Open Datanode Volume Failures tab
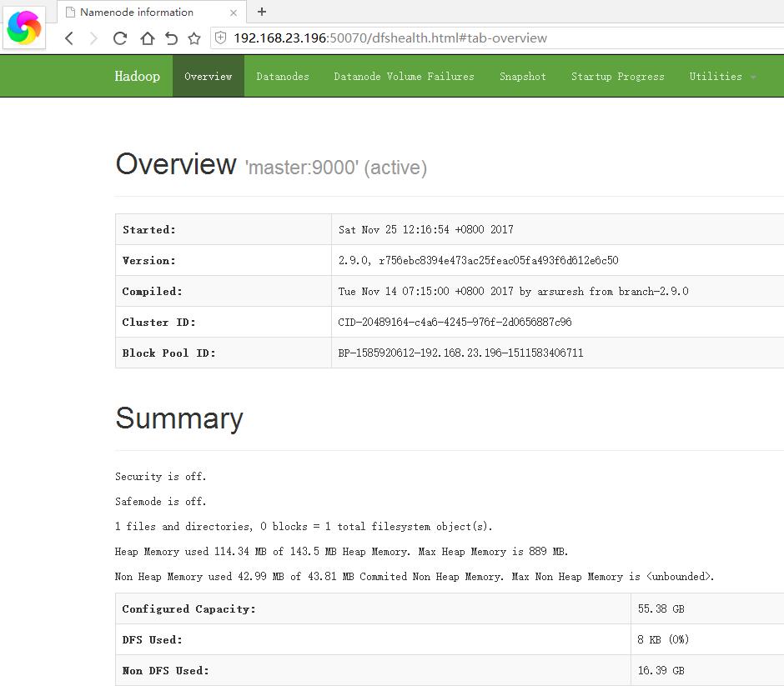 pos(404,76)
